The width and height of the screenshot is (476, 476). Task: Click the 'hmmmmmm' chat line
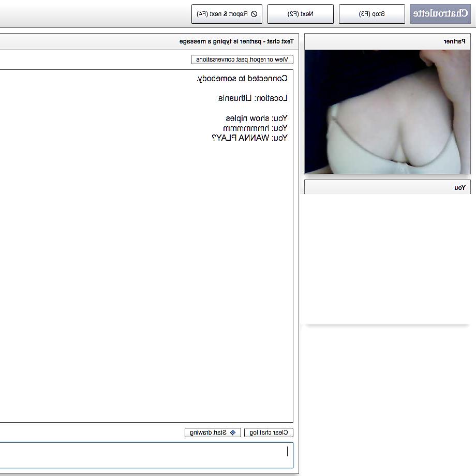pyautogui.click(x=255, y=128)
